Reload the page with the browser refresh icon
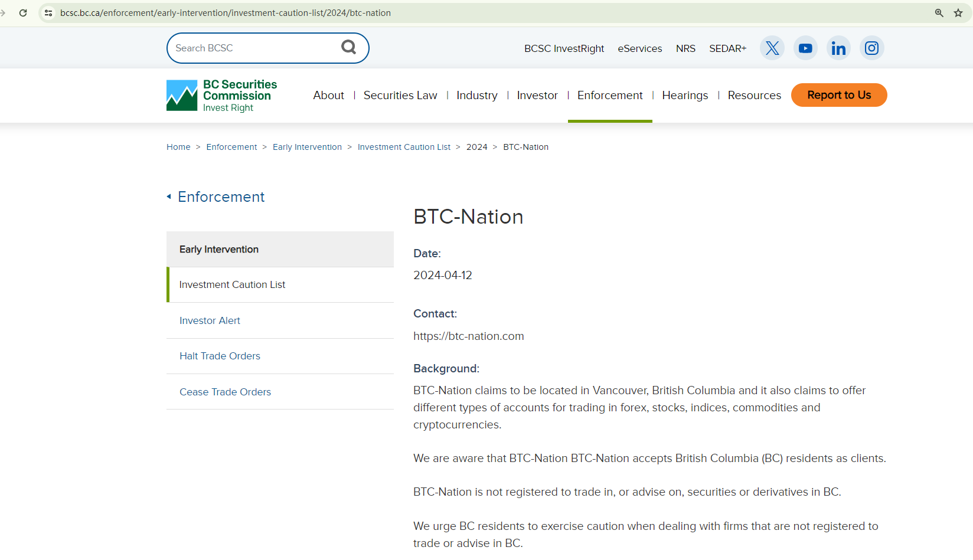 coord(23,13)
